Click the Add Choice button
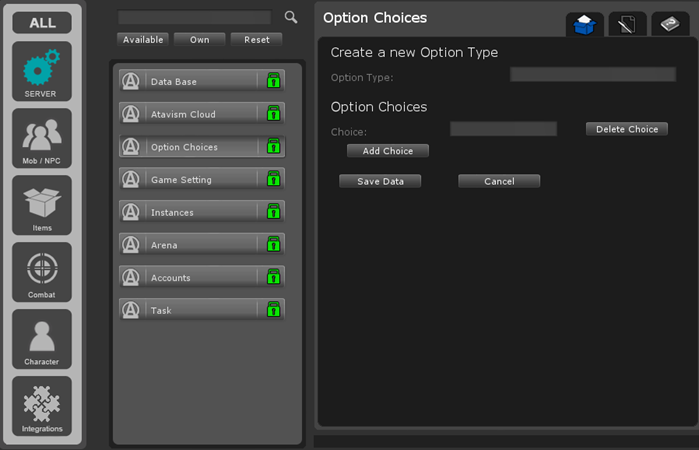Viewport: 699px width, 450px height. click(388, 151)
